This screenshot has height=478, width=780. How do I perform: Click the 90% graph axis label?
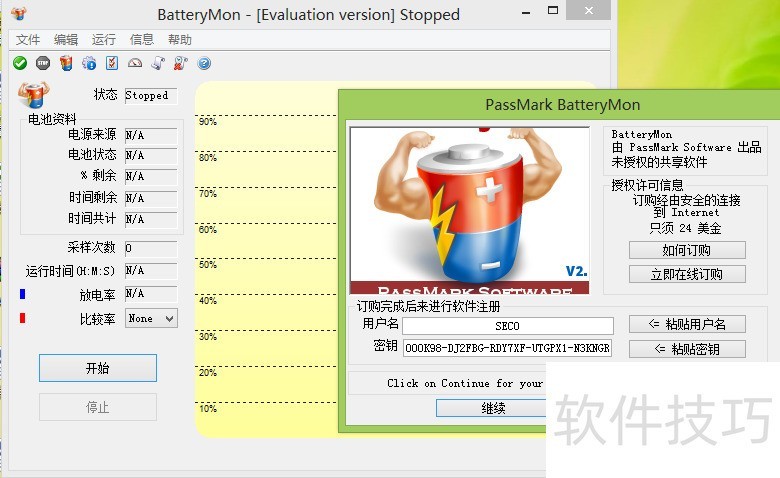[207, 122]
